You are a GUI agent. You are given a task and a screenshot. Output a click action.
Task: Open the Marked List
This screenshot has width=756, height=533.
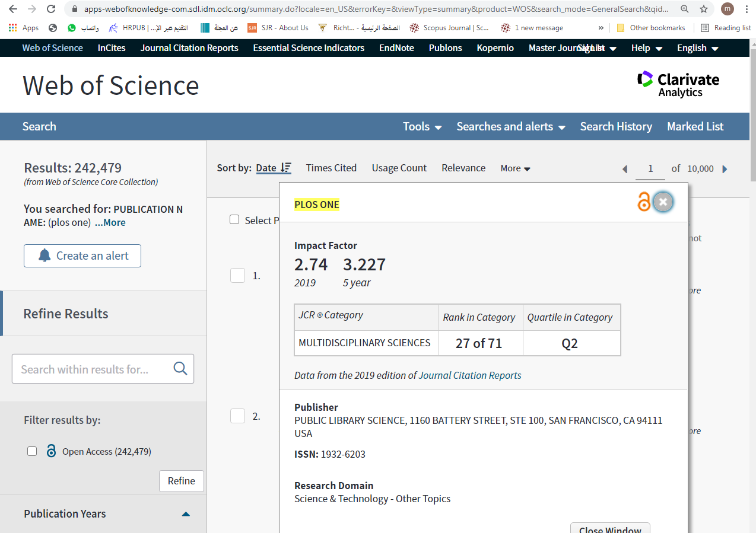pyautogui.click(x=695, y=126)
